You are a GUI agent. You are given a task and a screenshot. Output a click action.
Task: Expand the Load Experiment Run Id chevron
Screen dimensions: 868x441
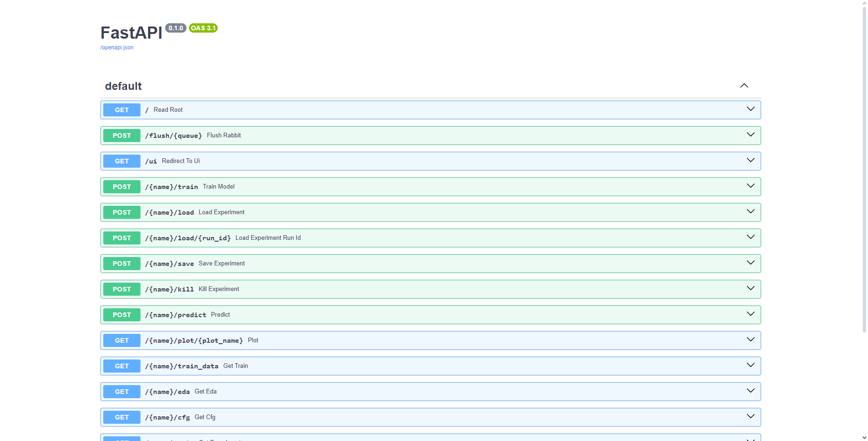750,237
